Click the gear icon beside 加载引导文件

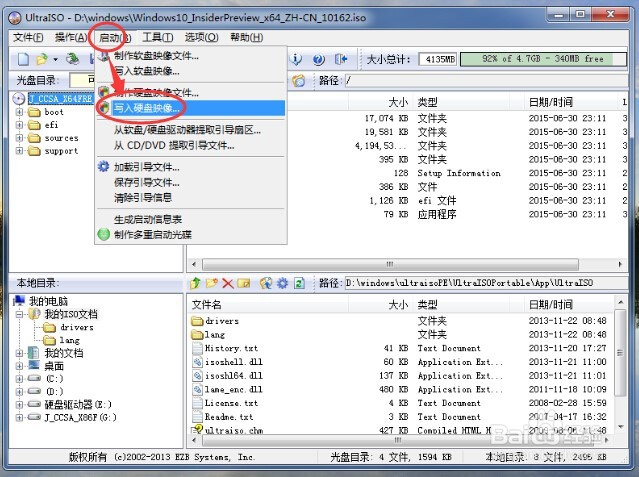pos(104,166)
